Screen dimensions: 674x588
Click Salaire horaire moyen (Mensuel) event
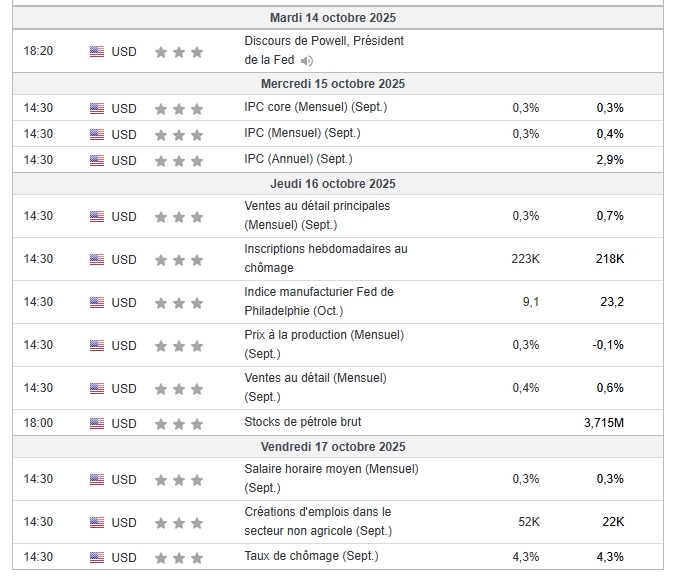click(331, 478)
